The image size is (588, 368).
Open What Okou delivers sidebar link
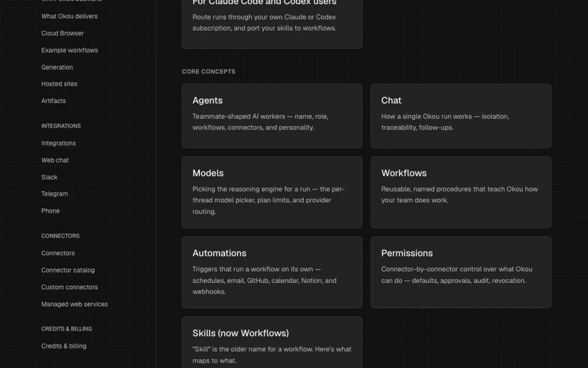pos(69,16)
